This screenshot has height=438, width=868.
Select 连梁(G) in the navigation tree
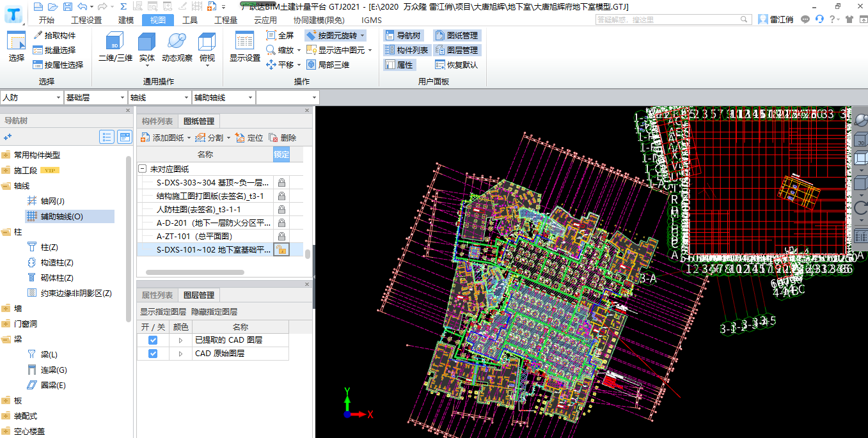[54, 370]
